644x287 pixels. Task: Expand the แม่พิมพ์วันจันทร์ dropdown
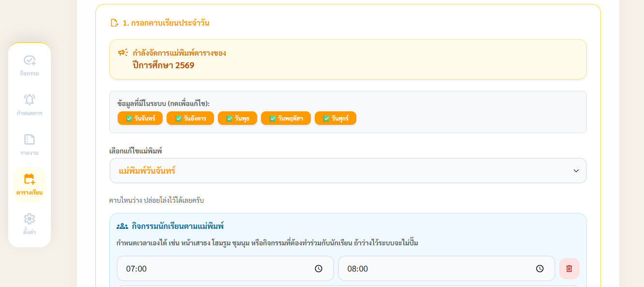pos(348,171)
